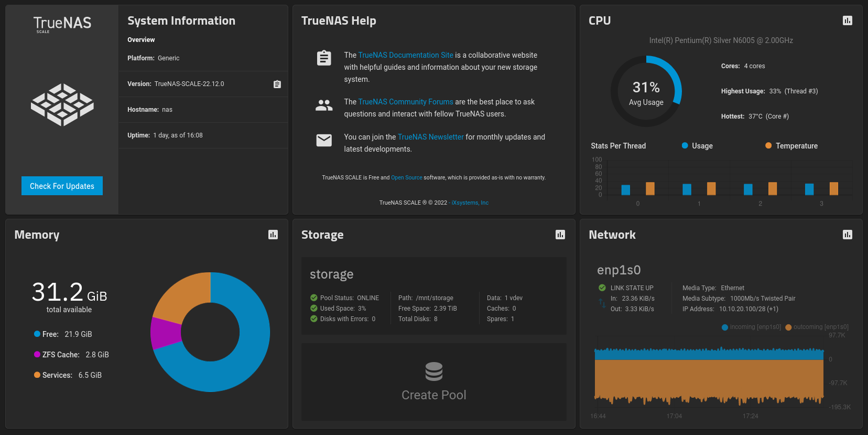Click Media Subtype 1000Mb/s Twisted Pair text

click(739, 299)
